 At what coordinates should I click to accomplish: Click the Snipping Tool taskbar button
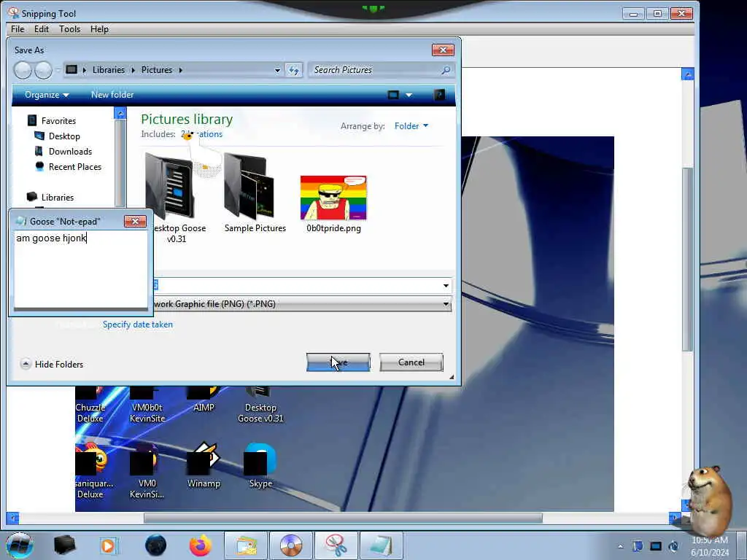(x=336, y=545)
